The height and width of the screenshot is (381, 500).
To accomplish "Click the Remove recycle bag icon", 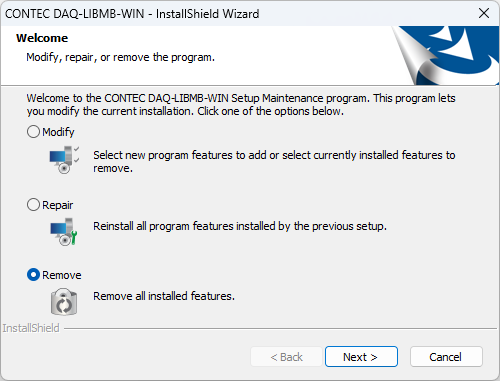I will click(x=64, y=302).
